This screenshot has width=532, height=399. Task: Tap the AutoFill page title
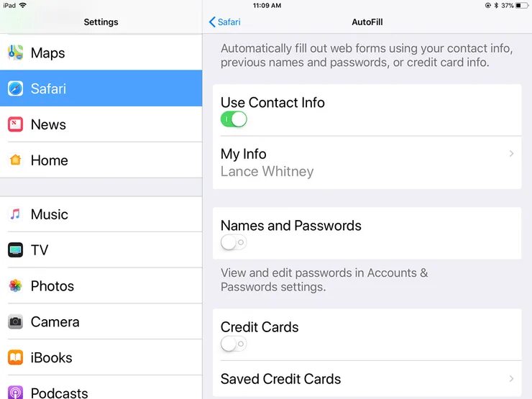click(367, 22)
